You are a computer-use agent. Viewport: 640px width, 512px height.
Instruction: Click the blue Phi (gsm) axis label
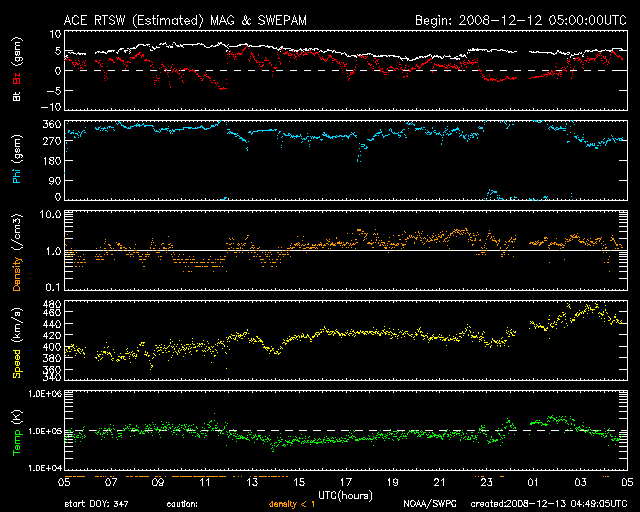(x=13, y=157)
